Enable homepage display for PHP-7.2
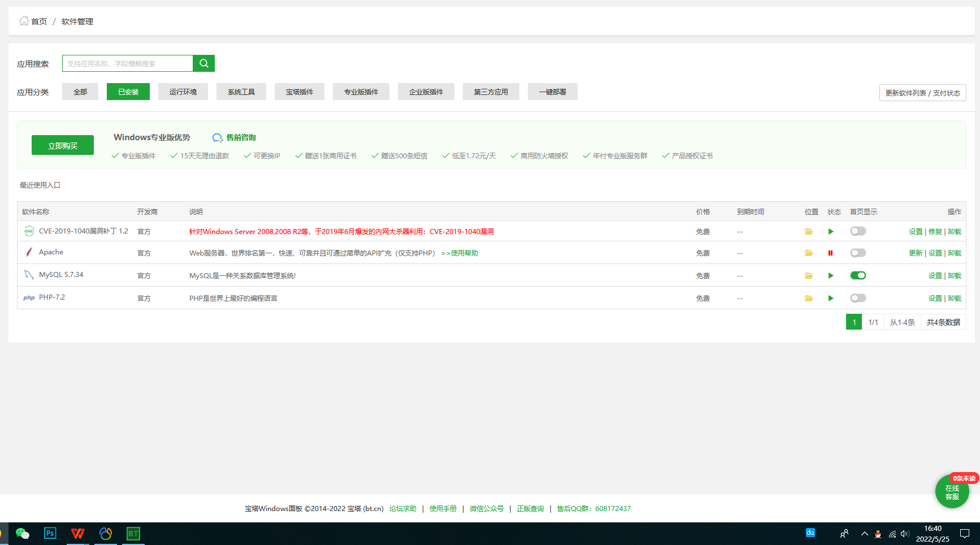Viewport: 980px width, 545px height. pos(858,298)
